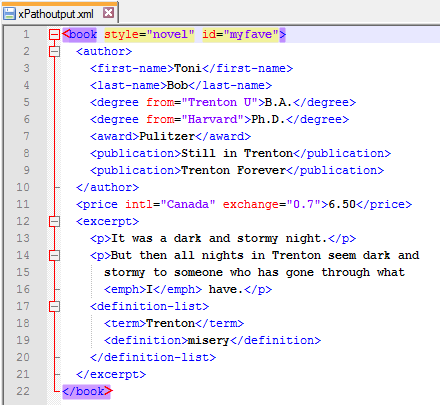Collapse the author element fold marker
This screenshot has height=405, width=440.
pos(54,51)
